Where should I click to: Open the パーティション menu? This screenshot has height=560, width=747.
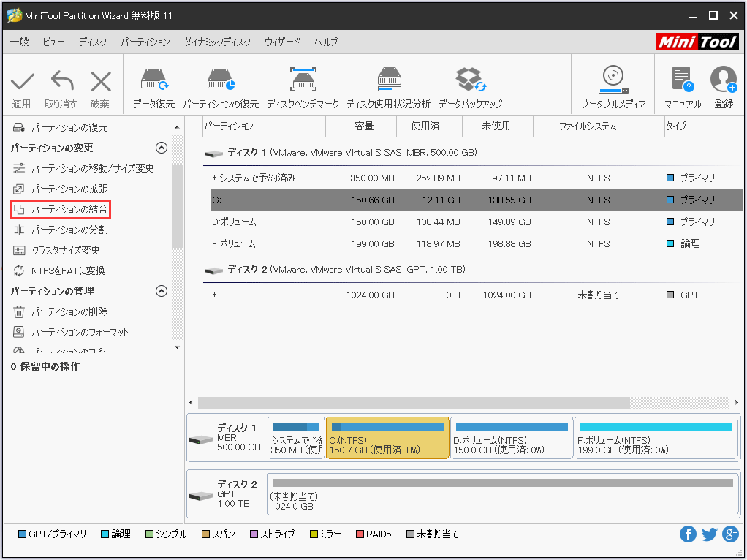coord(145,42)
